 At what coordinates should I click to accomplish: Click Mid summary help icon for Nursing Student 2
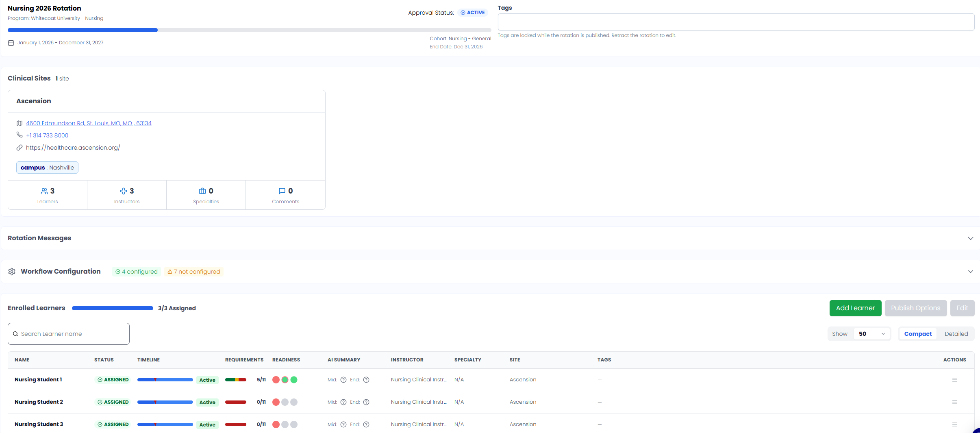(x=343, y=402)
